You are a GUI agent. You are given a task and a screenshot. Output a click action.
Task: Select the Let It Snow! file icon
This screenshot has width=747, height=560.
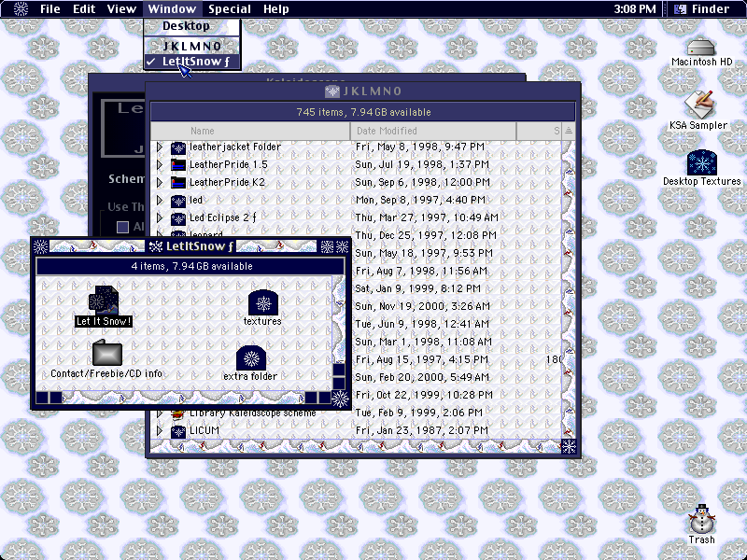click(x=104, y=300)
